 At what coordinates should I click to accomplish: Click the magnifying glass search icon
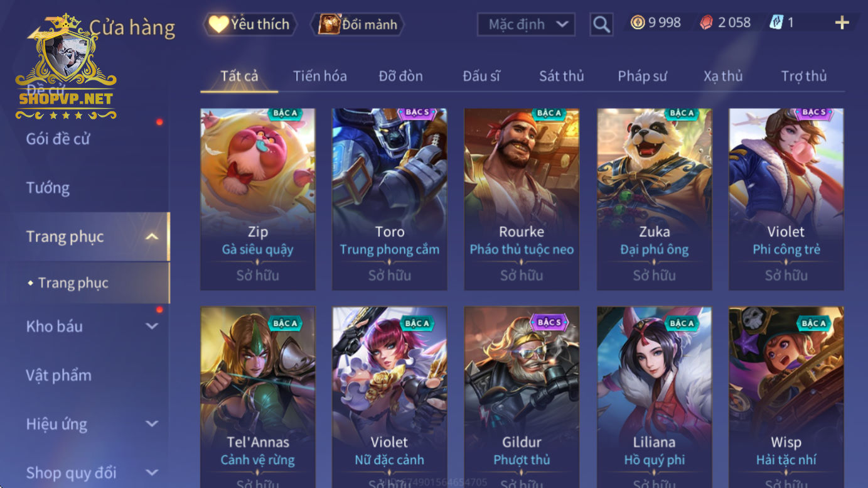point(601,24)
